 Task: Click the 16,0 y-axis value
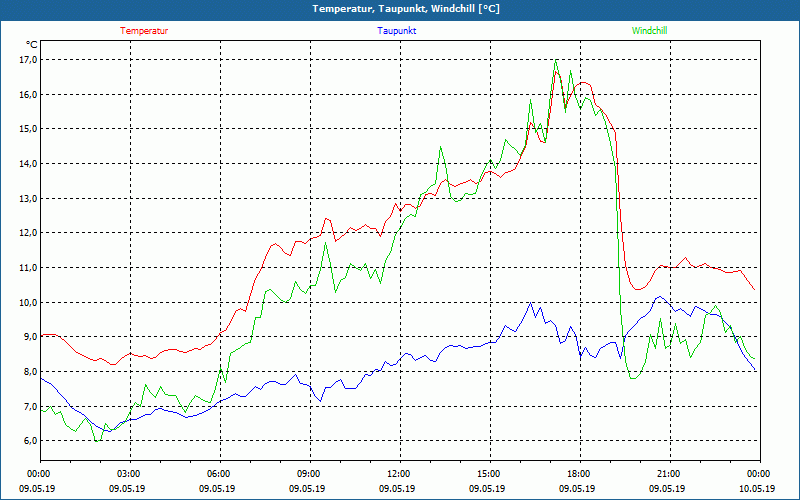coord(29,94)
